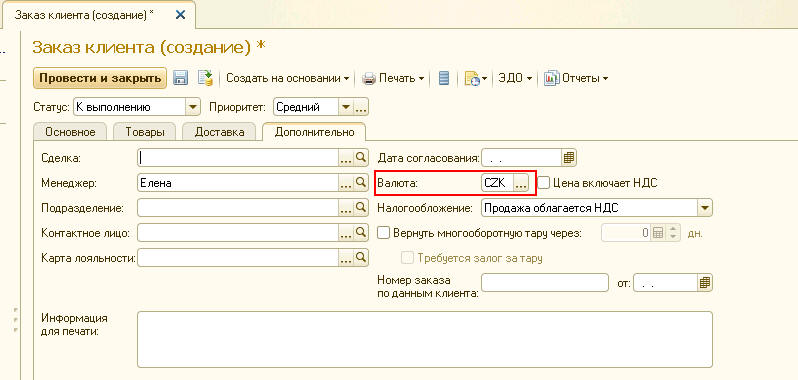
Task: Open the ЭДО dropdown menu
Action: [x=515, y=78]
